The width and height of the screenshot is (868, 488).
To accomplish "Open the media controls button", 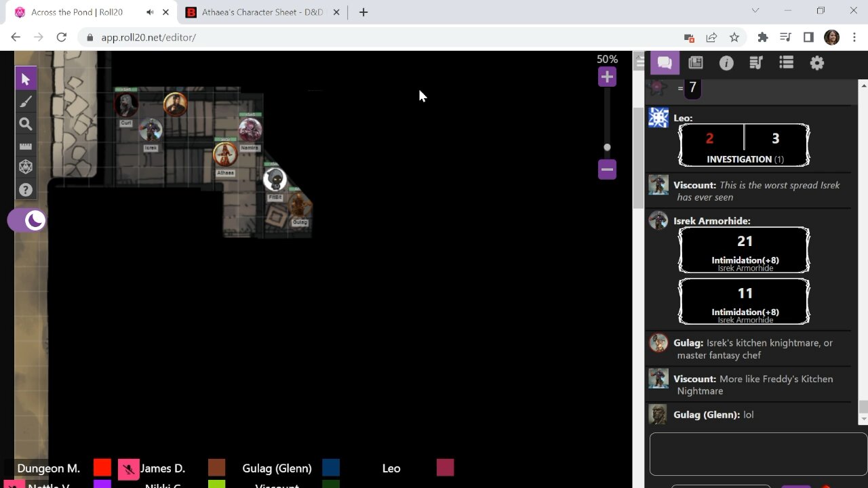I will tap(785, 37).
